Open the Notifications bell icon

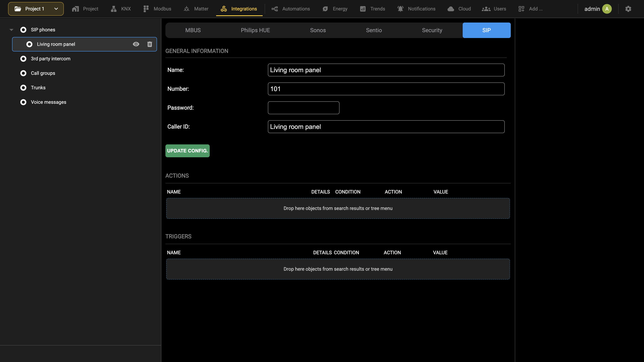click(400, 9)
